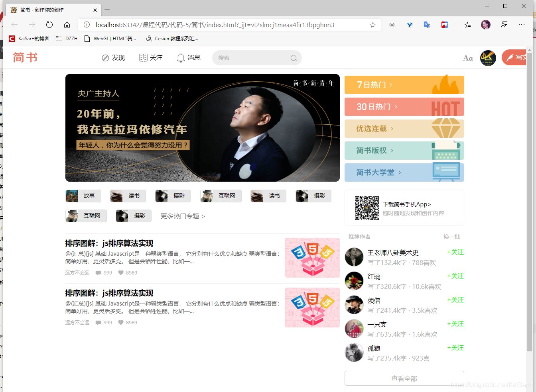Like the second article via heart icon
The height and width of the screenshot is (392, 536).
coord(121,322)
